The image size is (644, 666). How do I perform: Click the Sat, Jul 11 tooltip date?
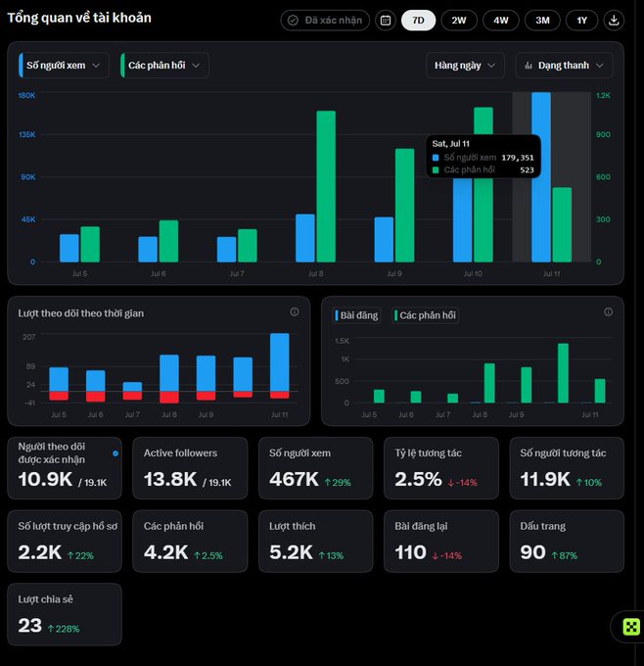tap(451, 144)
